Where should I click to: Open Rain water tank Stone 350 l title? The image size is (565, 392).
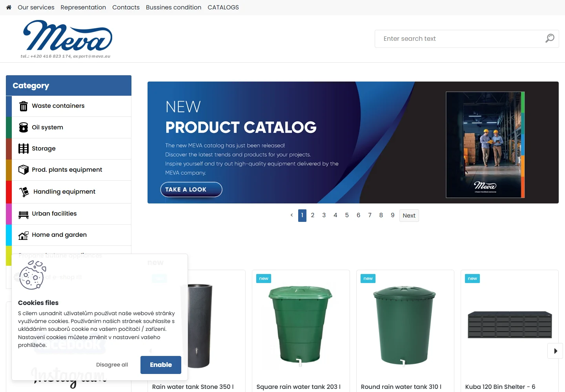coord(193,387)
